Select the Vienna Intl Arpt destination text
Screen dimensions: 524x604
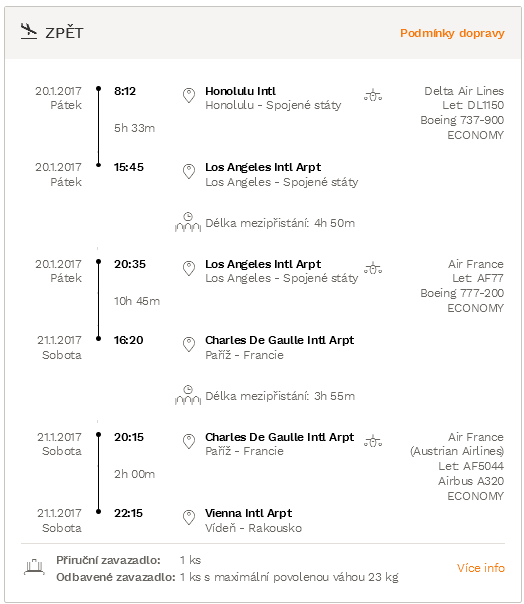249,513
